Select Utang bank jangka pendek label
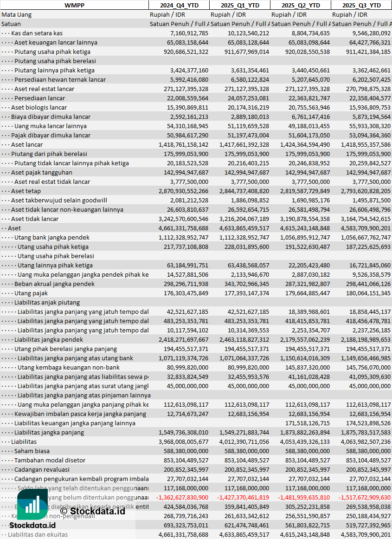392x539 pixels. coord(51,238)
